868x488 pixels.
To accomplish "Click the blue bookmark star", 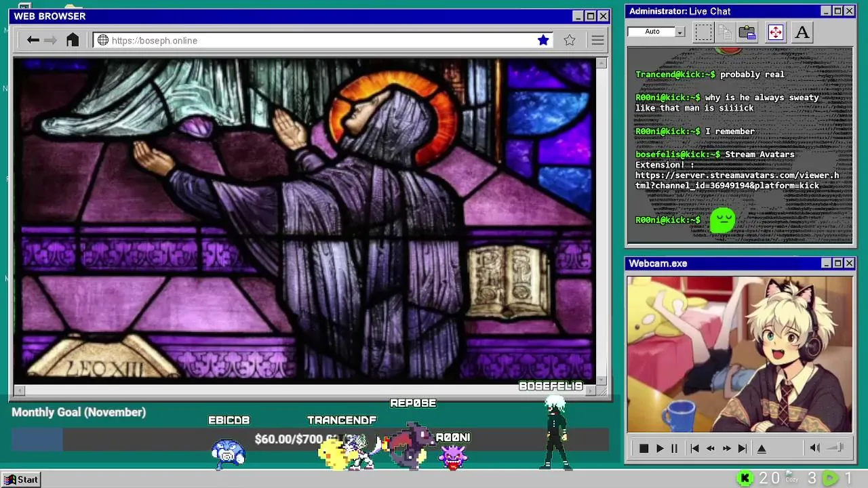I will (543, 41).
